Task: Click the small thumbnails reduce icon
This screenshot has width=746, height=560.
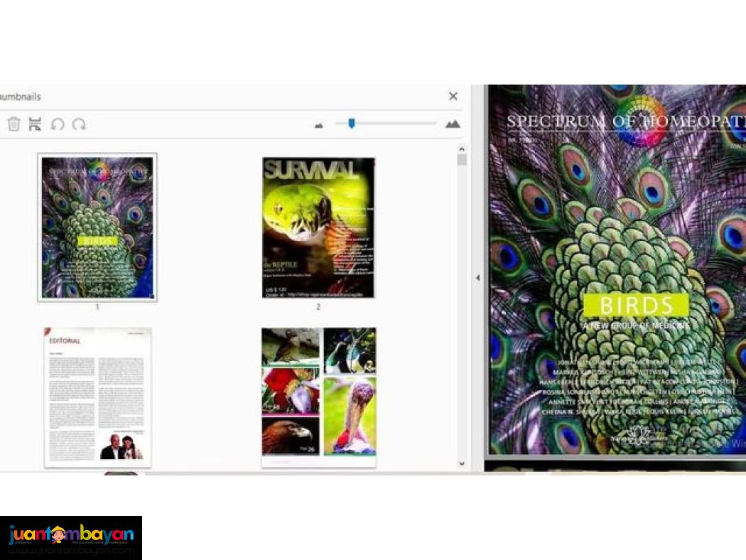Action: coord(319,126)
